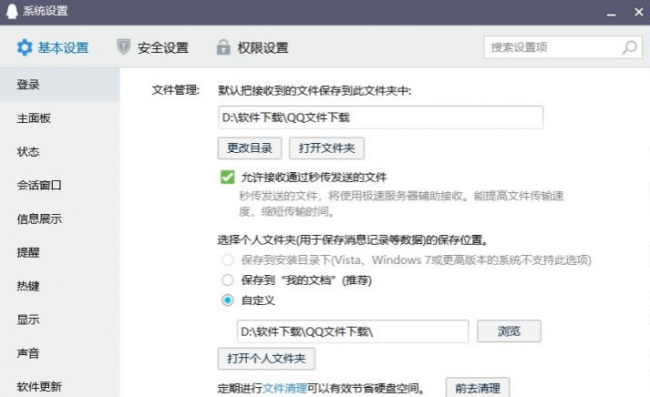Click the magnifier search icon

(629, 48)
